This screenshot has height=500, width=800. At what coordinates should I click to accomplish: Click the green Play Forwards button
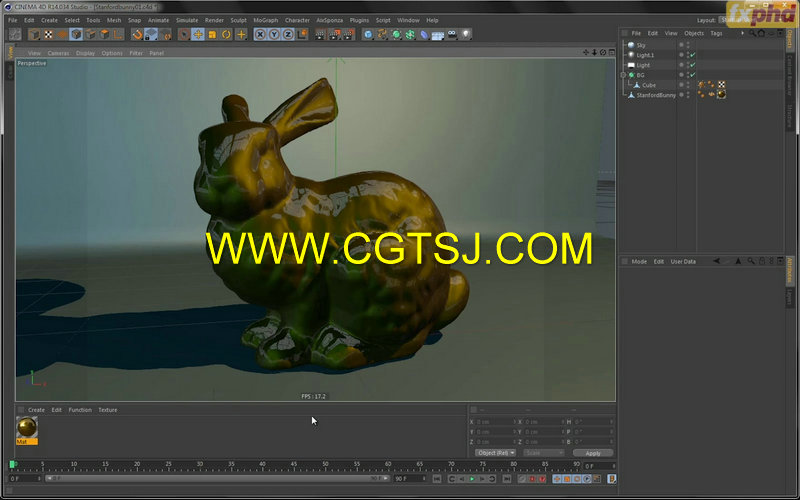click(x=472, y=479)
